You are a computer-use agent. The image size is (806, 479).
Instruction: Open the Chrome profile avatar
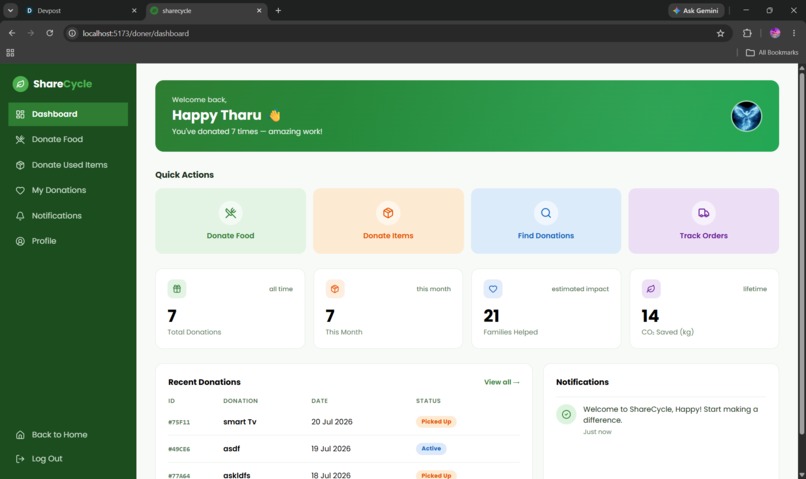click(775, 33)
